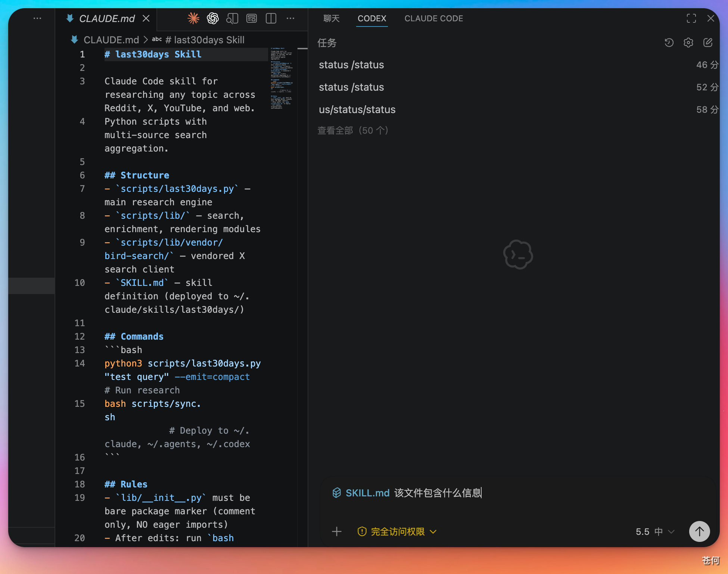Open the ChatGPT Codex toolbar icon
This screenshot has height=574, width=728.
click(213, 18)
